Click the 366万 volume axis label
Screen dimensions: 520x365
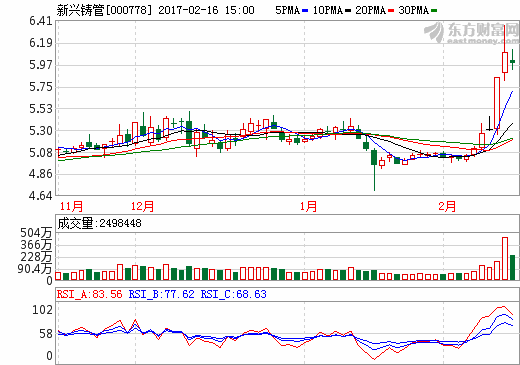[36, 245]
